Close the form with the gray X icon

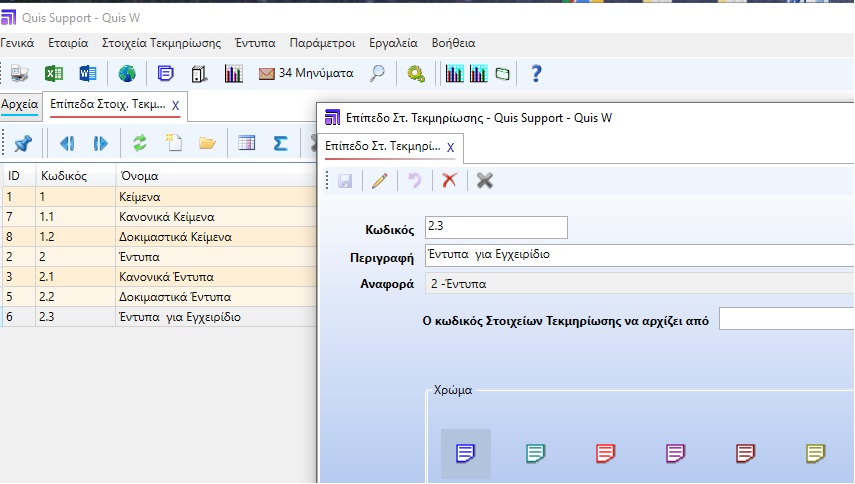pyautogui.click(x=485, y=180)
